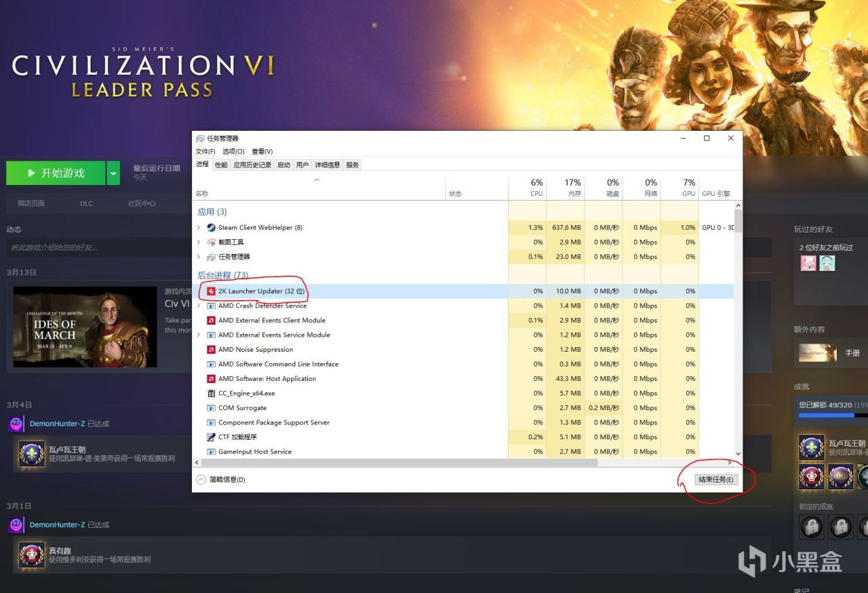Switch to the 服务 tab
This screenshot has width=868, height=593.
pos(353,165)
